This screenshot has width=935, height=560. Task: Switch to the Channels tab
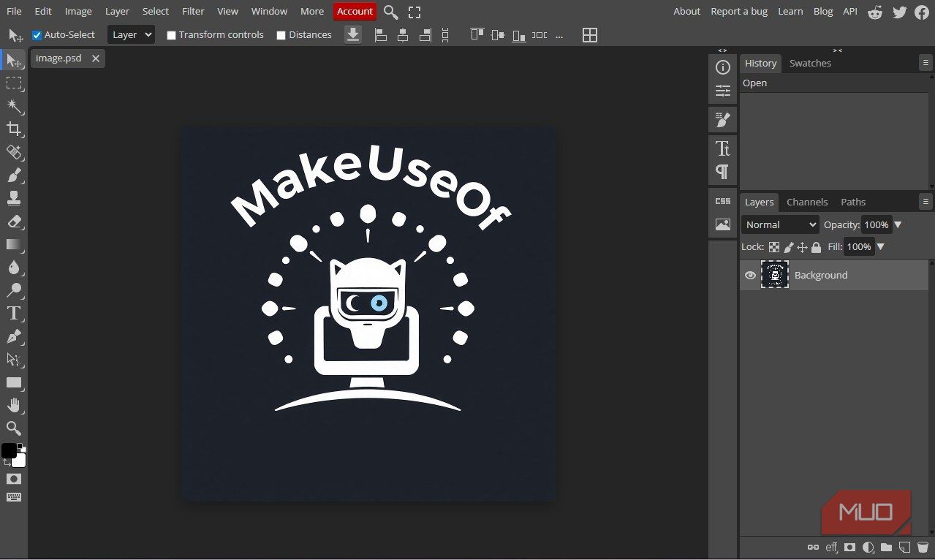pos(807,202)
